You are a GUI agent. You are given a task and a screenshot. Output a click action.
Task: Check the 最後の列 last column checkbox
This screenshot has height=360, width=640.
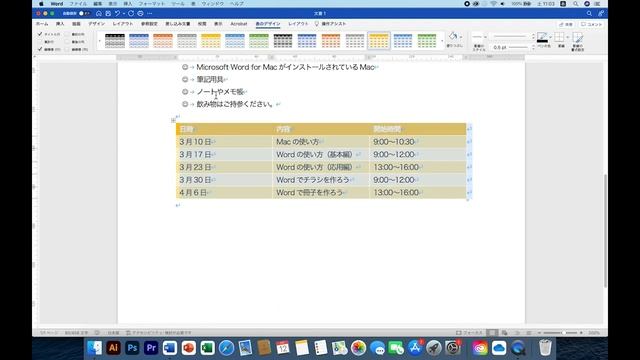coord(67,42)
